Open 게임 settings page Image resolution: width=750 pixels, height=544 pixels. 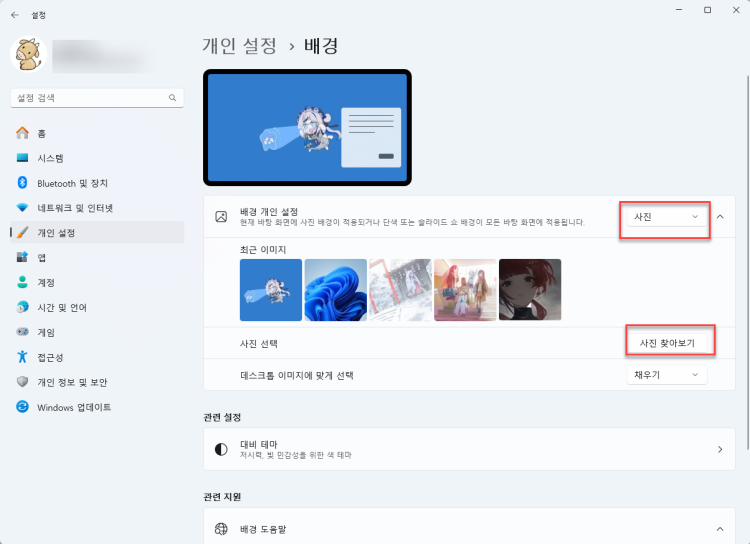click(97, 332)
